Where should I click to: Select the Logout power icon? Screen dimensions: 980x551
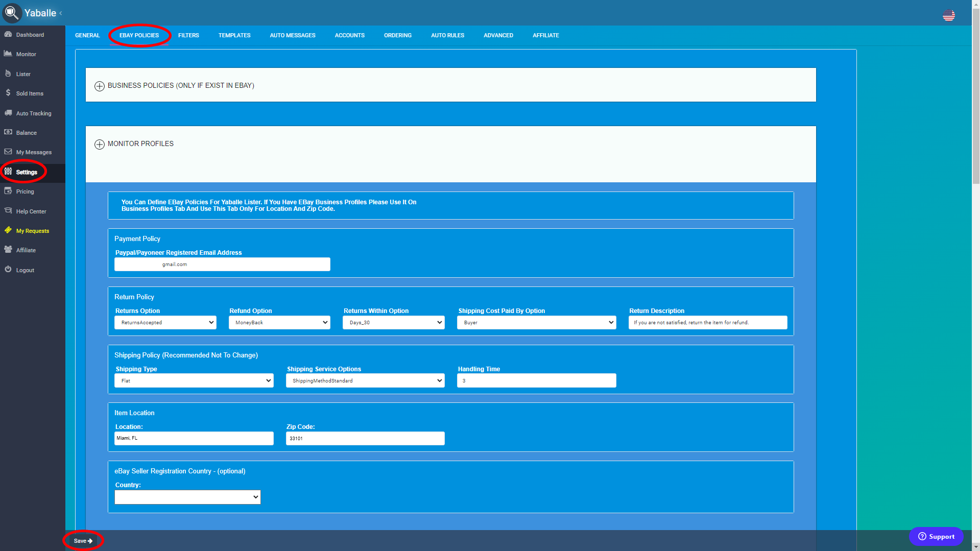(x=8, y=270)
